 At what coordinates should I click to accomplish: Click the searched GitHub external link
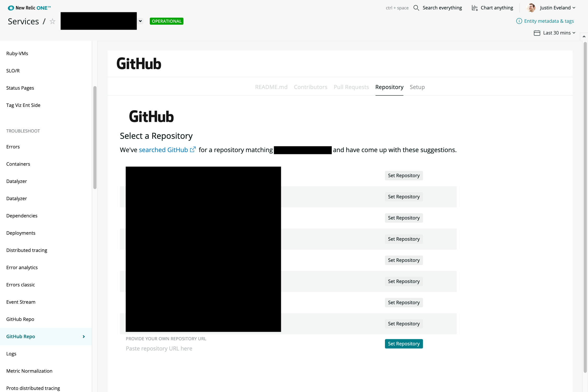point(167,149)
